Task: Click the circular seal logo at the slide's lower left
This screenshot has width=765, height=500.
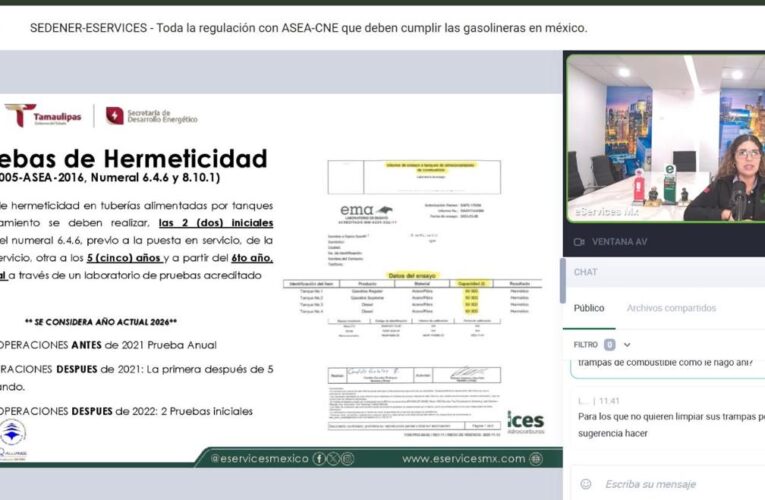Action: (12, 432)
